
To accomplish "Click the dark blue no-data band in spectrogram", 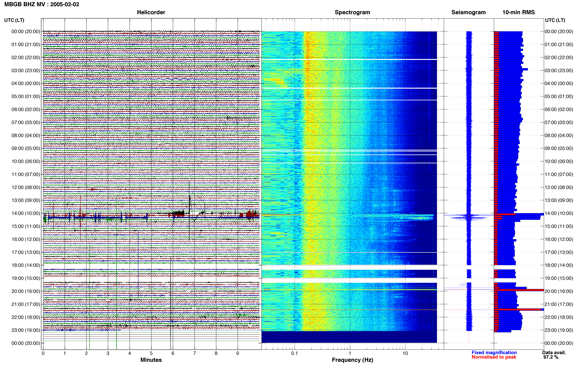I will click(349, 337).
